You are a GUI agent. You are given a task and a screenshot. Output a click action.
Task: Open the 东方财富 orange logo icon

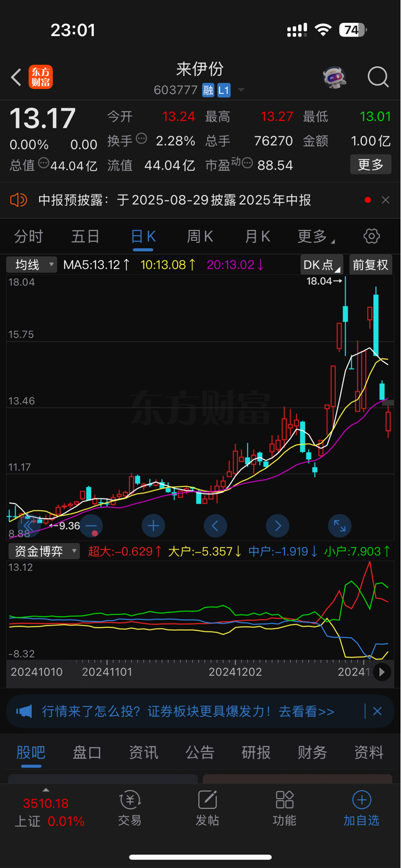click(x=41, y=77)
